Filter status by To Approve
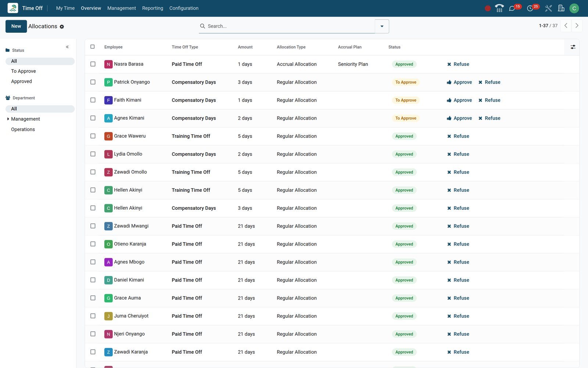 (24, 71)
